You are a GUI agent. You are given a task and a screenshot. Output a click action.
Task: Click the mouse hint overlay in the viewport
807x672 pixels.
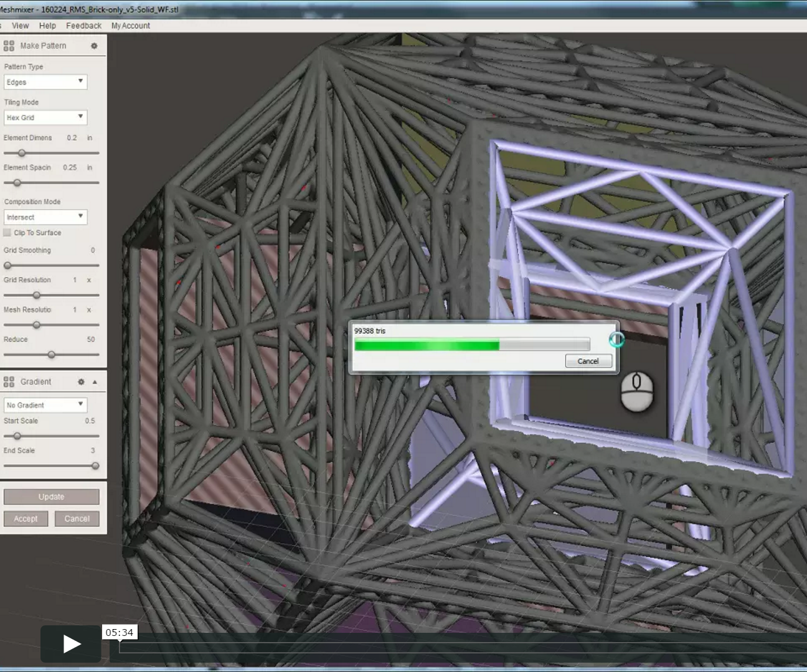(x=636, y=391)
